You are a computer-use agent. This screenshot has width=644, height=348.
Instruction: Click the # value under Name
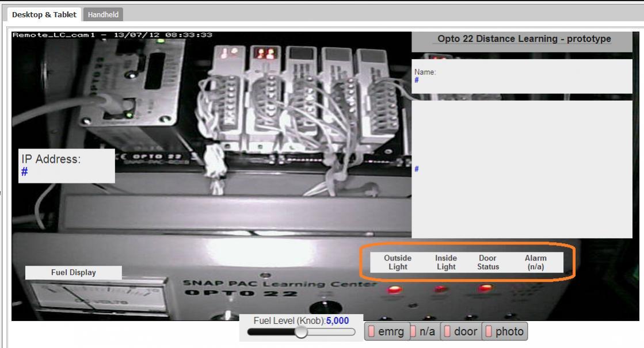click(417, 80)
